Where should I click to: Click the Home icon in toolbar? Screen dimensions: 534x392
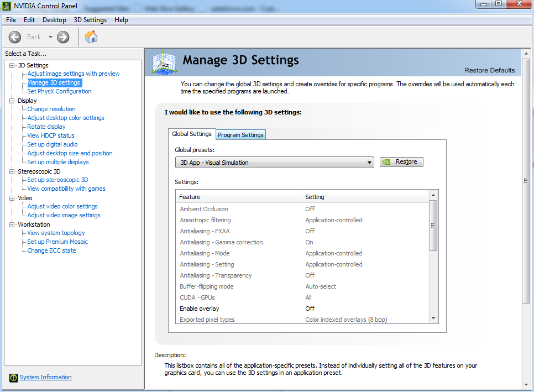(x=91, y=37)
